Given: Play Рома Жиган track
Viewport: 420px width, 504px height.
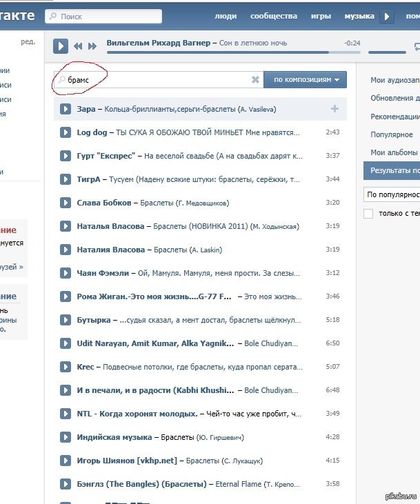Looking at the screenshot, I should point(66,296).
